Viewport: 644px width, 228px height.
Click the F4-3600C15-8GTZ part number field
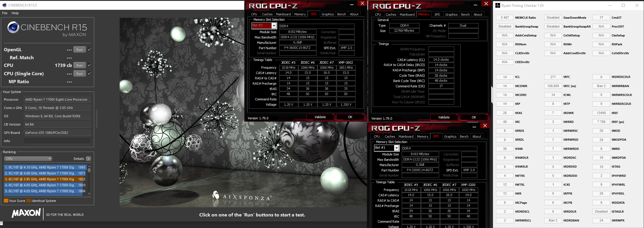pyautogui.click(x=297, y=48)
